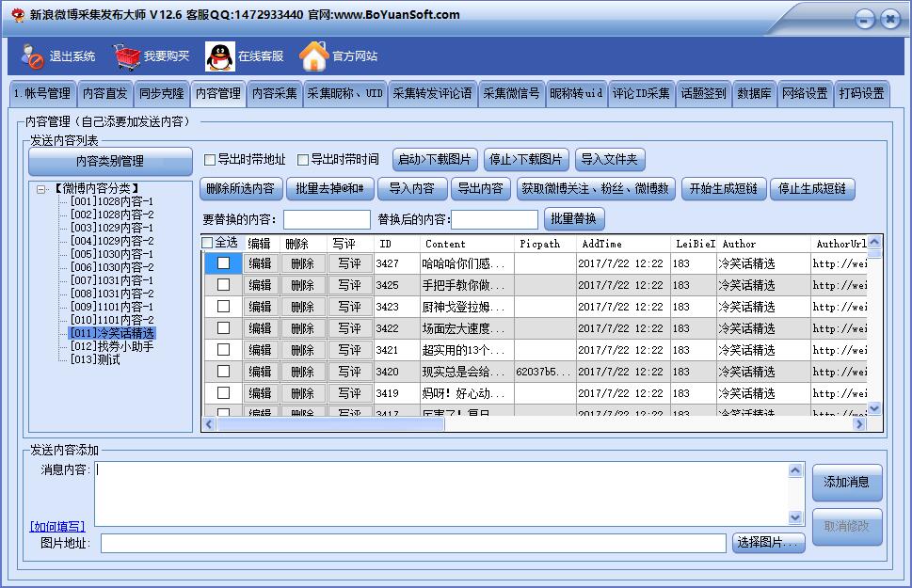Open the 采集微信号 tab

coord(511,94)
